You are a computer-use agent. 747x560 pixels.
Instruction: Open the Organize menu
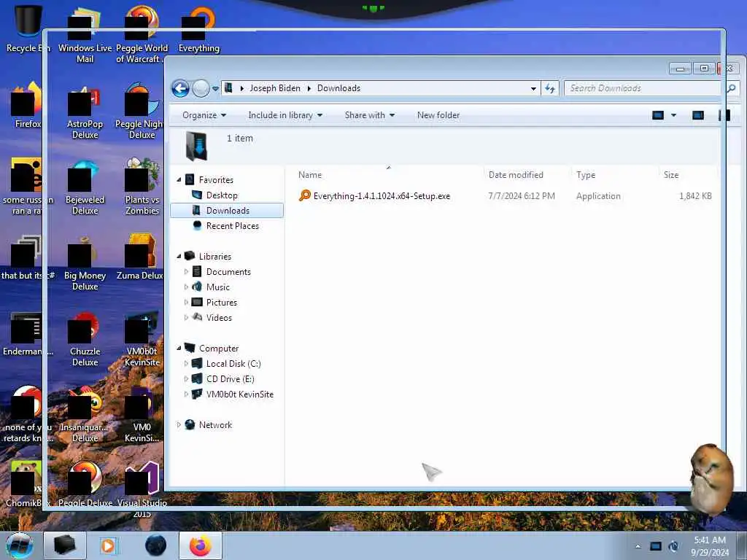(204, 115)
